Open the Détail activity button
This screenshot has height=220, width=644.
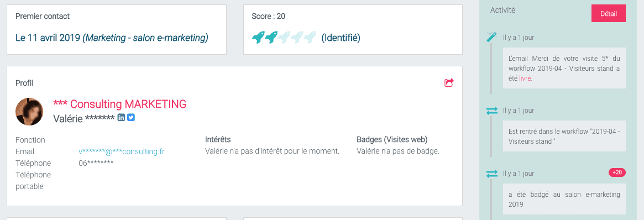tap(608, 14)
